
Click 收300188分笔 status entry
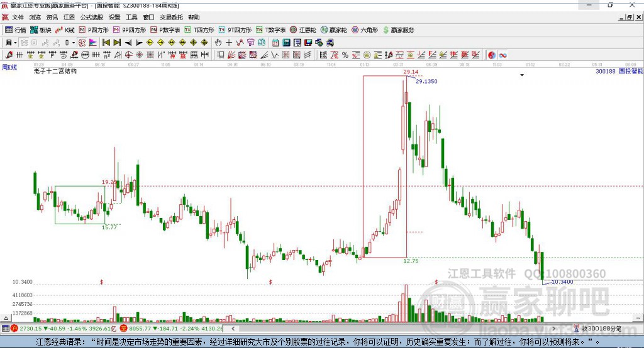(597, 329)
